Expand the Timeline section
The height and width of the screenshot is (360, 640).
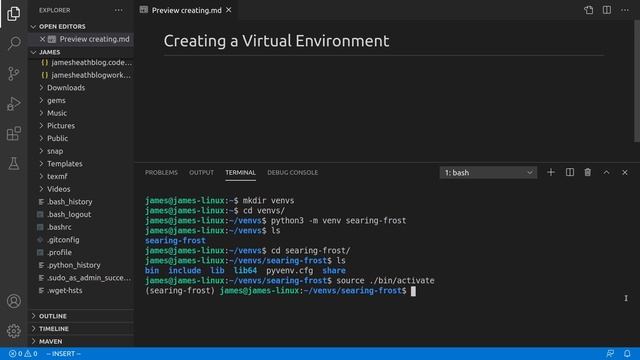(81, 329)
